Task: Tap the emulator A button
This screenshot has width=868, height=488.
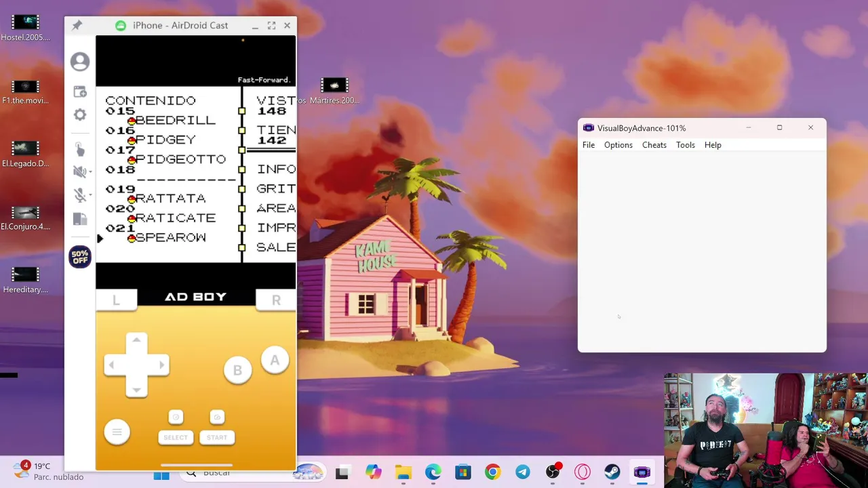Action: pos(275,361)
